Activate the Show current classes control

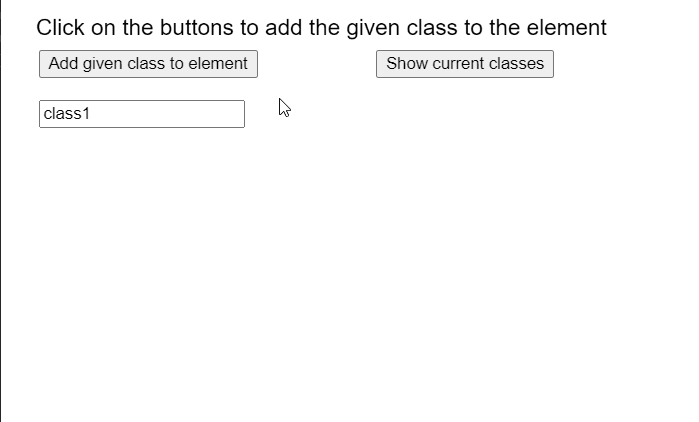click(465, 64)
